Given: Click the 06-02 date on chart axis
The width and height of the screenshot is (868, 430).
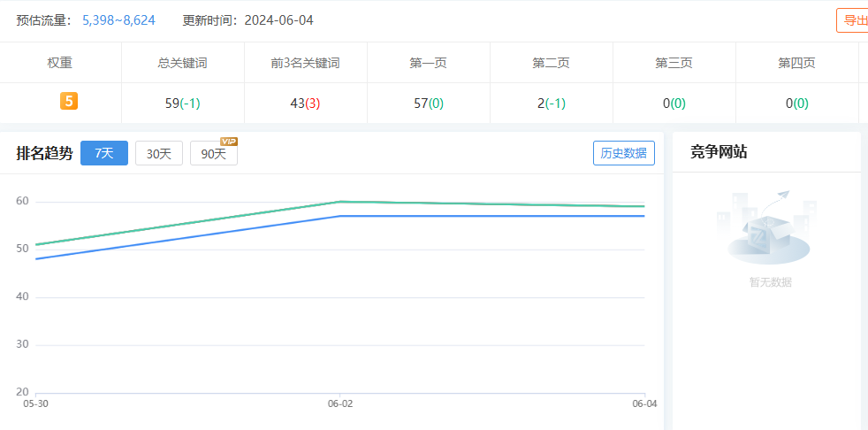Looking at the screenshot, I should [x=340, y=403].
